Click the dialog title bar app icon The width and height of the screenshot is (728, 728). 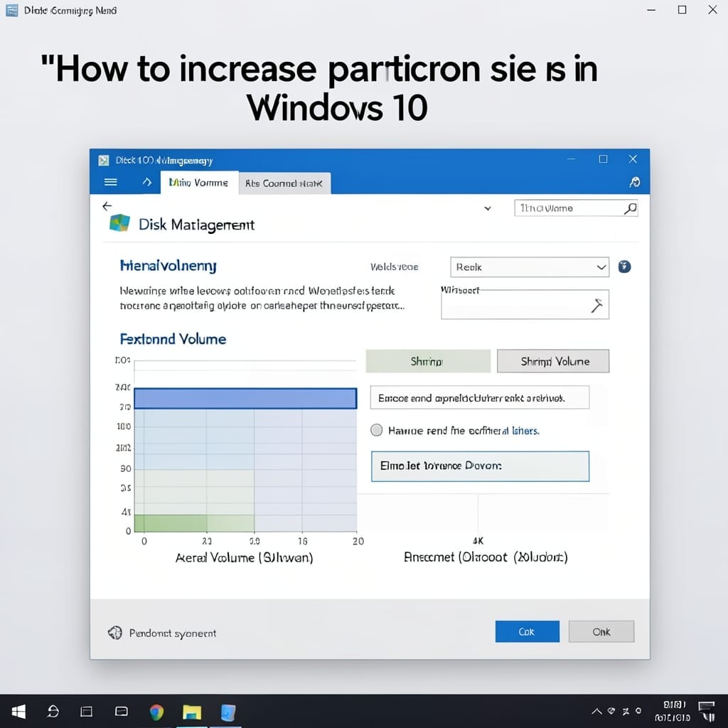[104, 160]
